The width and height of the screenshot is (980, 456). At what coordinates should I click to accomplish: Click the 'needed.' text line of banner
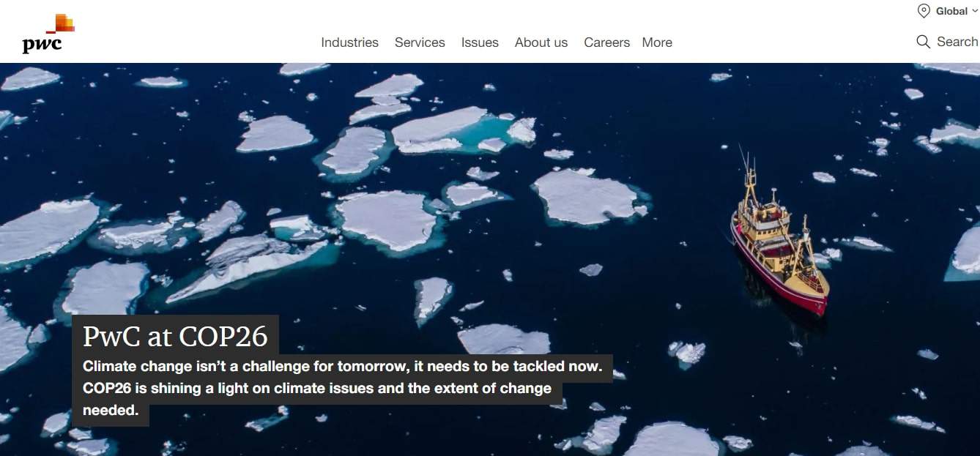click(x=111, y=411)
